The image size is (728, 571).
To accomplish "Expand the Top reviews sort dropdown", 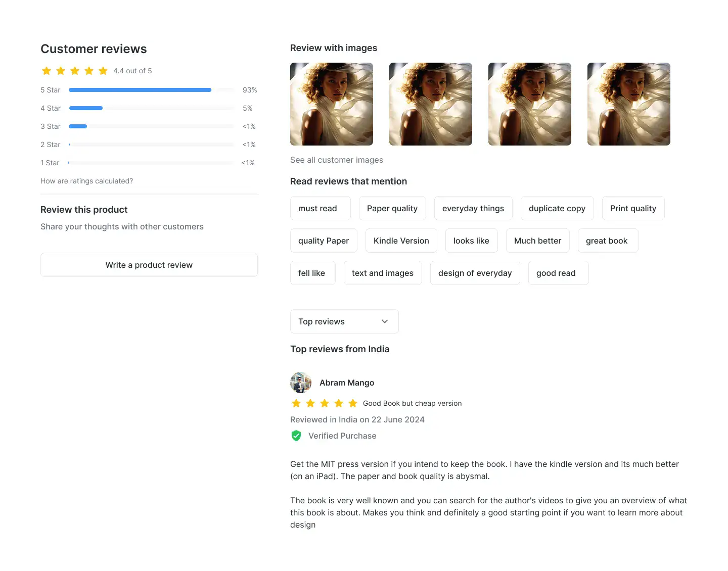I will [x=344, y=321].
